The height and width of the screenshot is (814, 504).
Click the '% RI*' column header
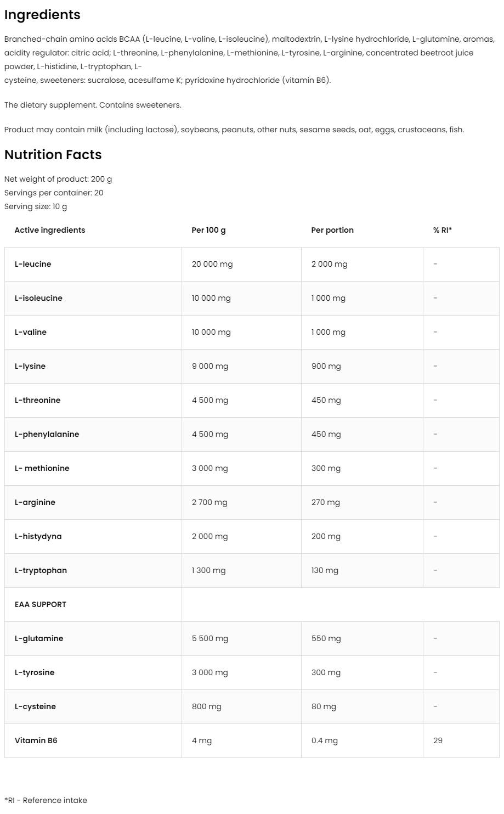(x=443, y=230)
